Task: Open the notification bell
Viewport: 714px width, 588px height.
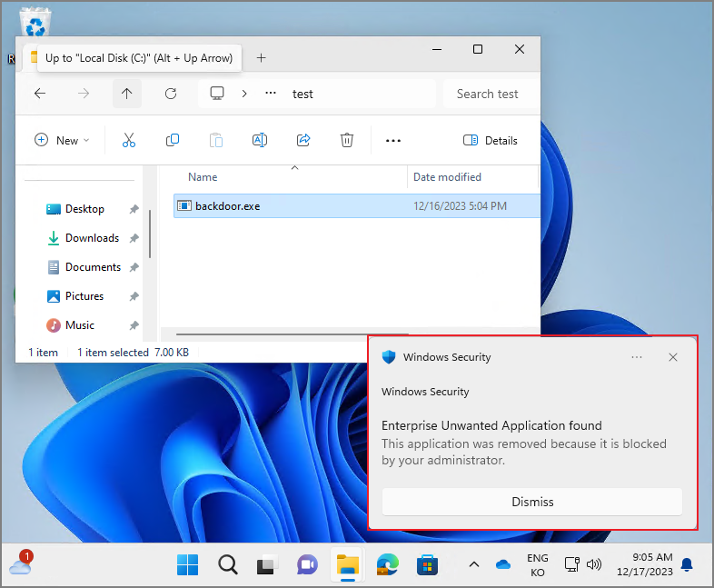Action: pos(687,564)
